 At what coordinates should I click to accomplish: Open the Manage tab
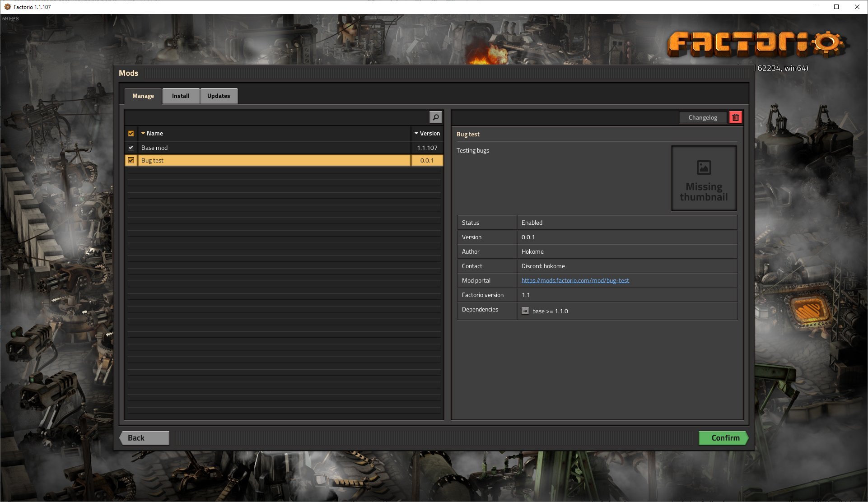(x=143, y=96)
